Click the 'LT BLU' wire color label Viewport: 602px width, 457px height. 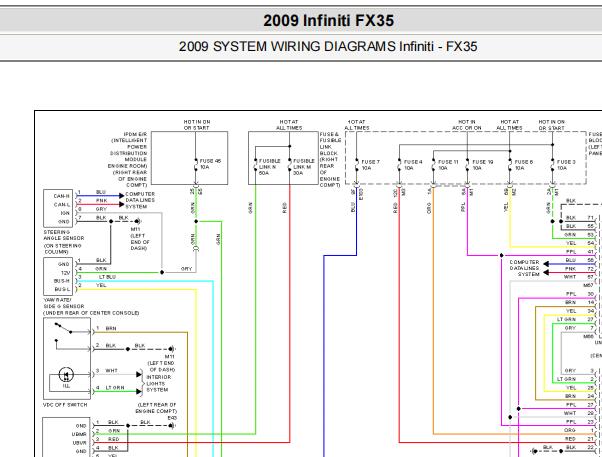108,277
